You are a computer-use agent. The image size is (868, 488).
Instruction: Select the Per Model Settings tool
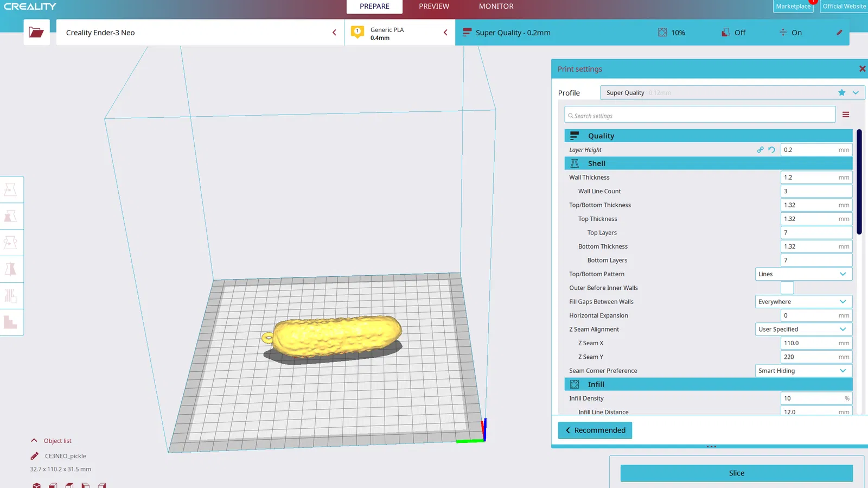[x=11, y=296]
